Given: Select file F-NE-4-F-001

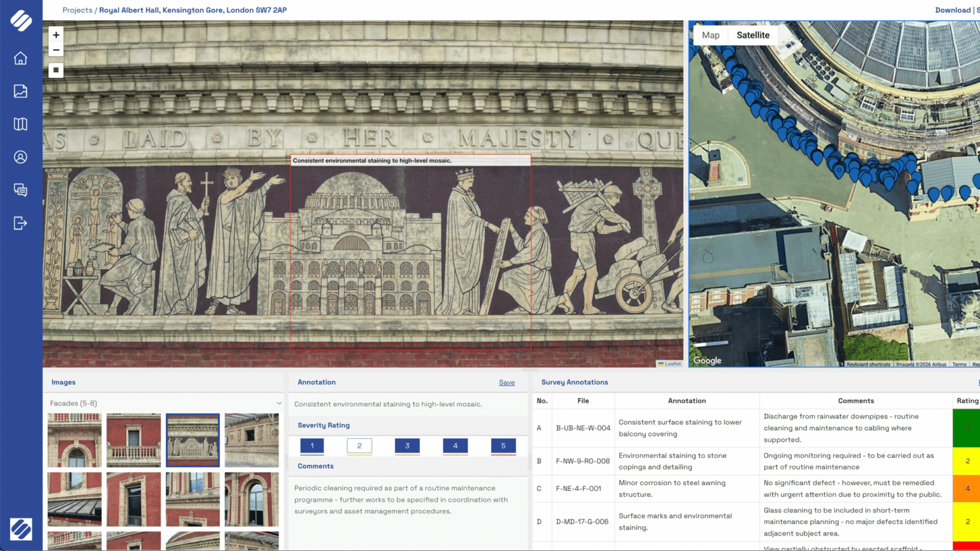Looking at the screenshot, I should point(579,489).
